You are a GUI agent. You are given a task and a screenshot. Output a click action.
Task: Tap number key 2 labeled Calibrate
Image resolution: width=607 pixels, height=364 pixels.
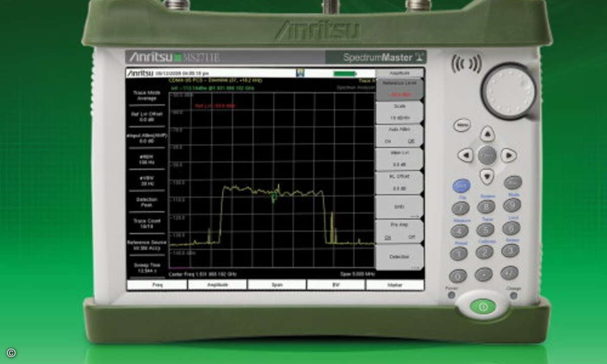click(x=485, y=252)
